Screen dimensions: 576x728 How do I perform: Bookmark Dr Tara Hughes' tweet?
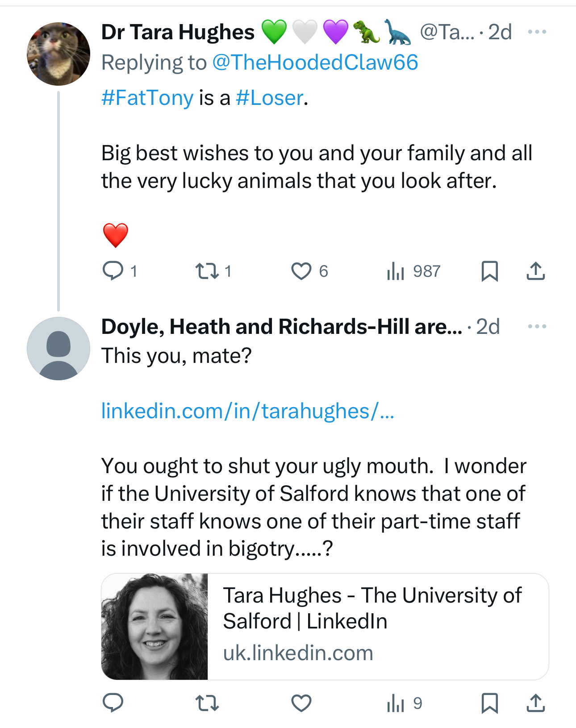pos(489,270)
